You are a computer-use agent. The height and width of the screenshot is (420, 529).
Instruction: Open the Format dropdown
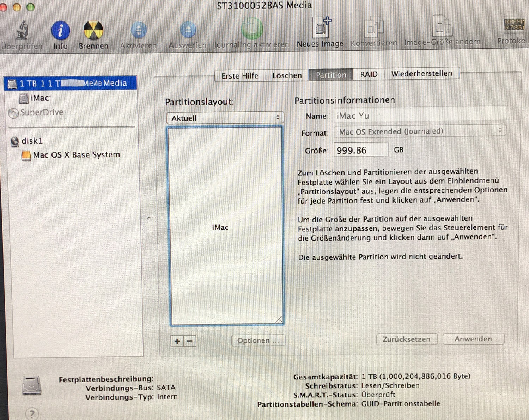point(420,131)
